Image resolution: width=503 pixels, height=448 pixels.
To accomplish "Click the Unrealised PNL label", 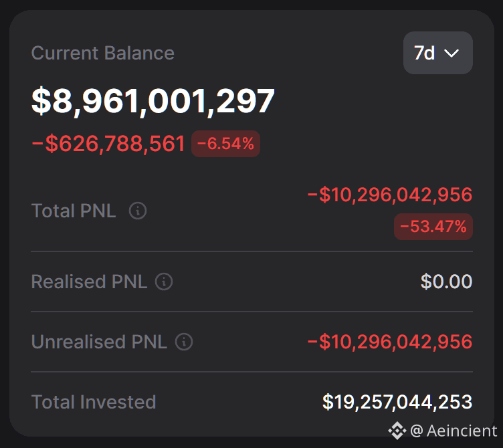I will [99, 342].
